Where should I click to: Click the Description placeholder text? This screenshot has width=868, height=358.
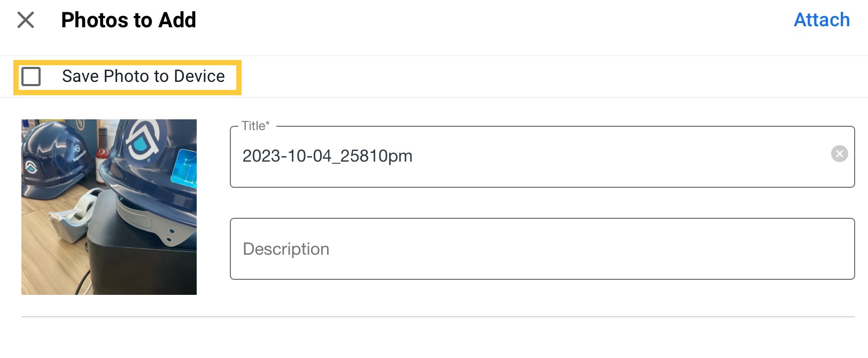click(x=286, y=249)
